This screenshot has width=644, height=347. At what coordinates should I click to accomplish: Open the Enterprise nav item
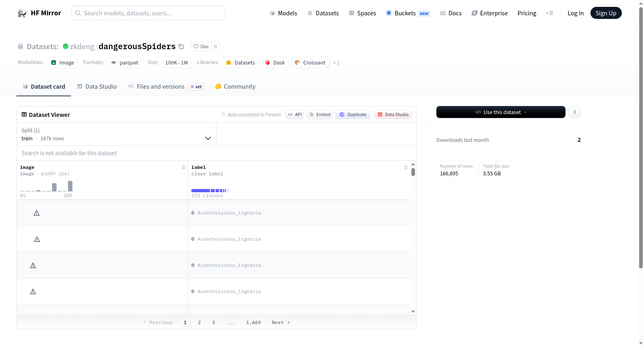(x=489, y=13)
